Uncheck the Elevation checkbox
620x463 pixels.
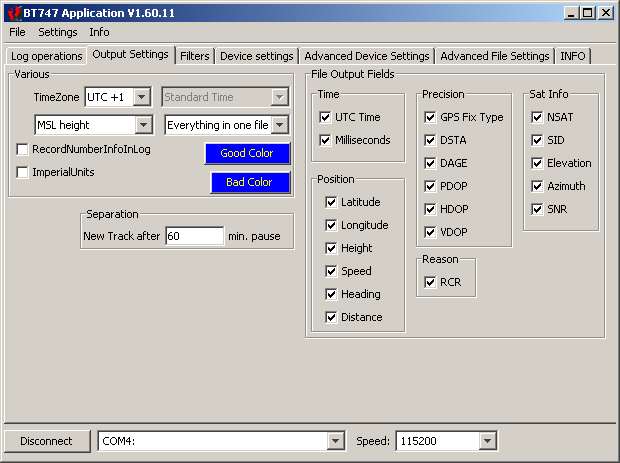click(x=537, y=163)
